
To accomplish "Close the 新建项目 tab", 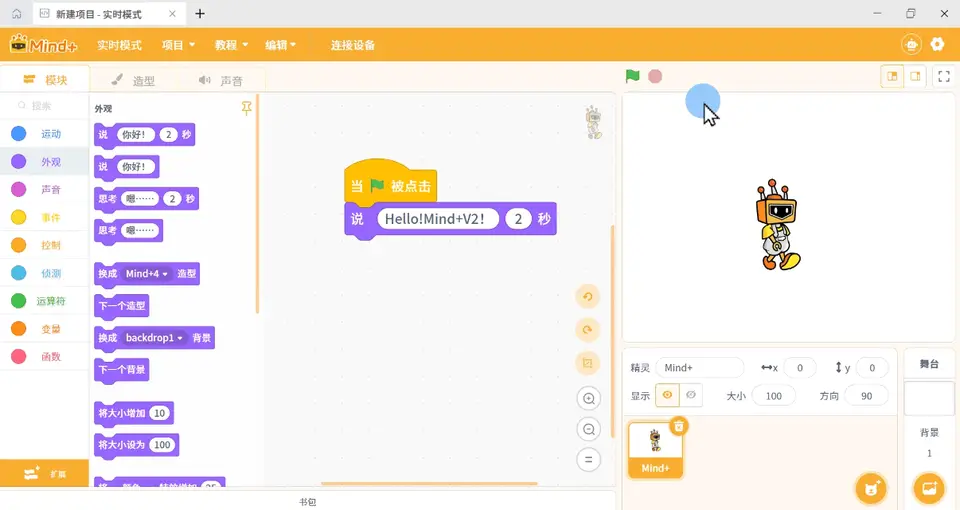I will (172, 13).
